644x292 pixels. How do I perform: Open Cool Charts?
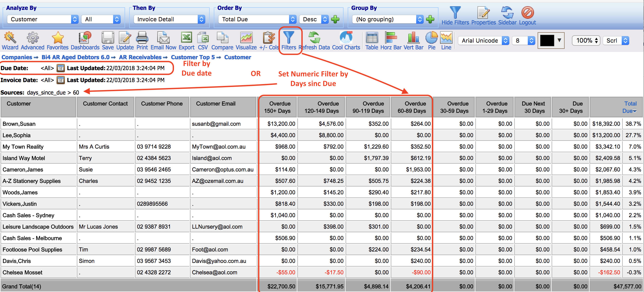point(346,41)
